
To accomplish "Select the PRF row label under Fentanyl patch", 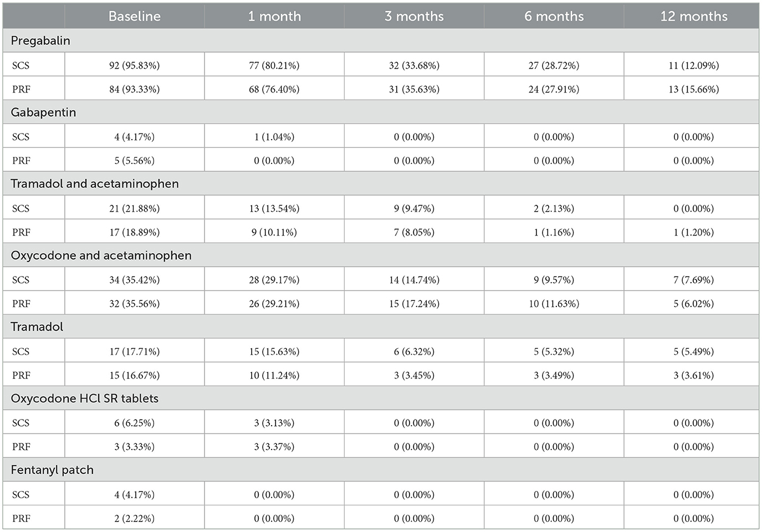I will tap(21, 519).
